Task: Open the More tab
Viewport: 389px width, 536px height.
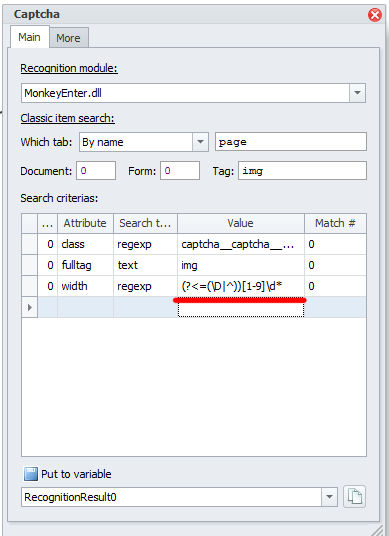Action: click(68, 38)
